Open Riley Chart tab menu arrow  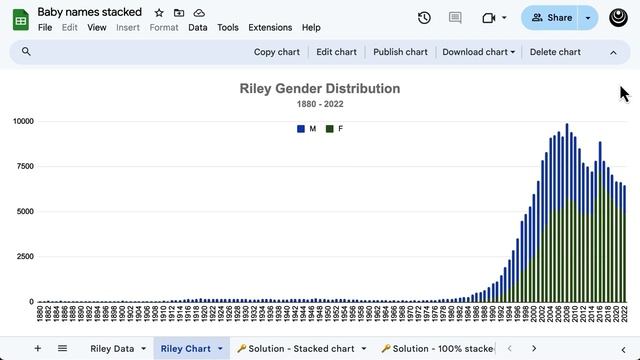tap(220, 349)
